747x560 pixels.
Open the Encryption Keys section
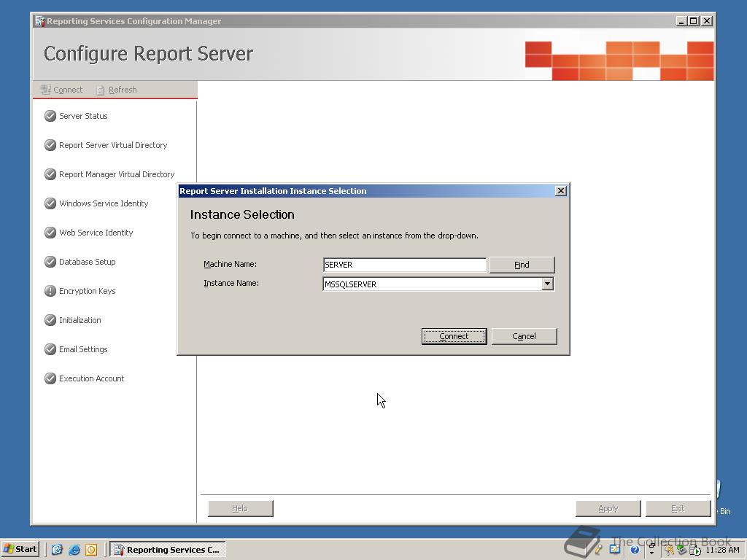pos(88,290)
